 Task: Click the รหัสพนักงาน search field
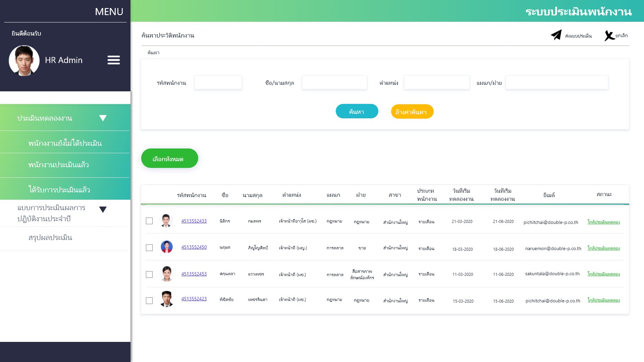click(218, 82)
